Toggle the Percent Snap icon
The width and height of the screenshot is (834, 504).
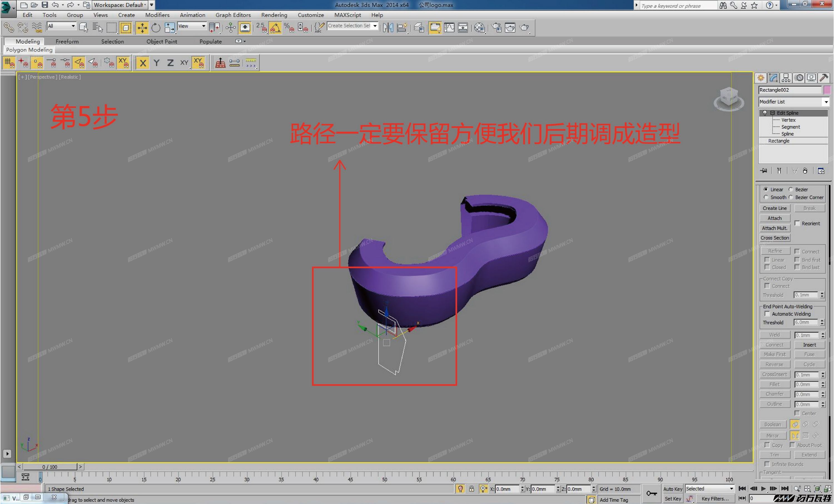point(289,28)
